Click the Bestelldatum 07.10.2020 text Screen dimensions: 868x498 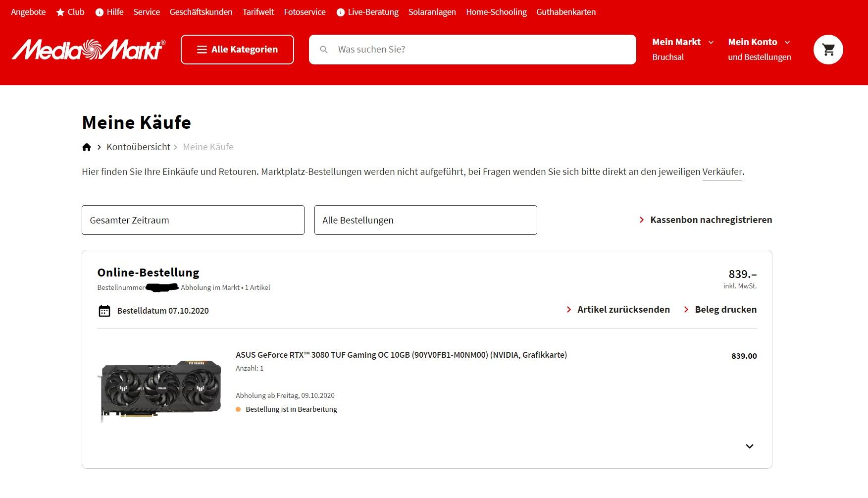click(x=163, y=311)
